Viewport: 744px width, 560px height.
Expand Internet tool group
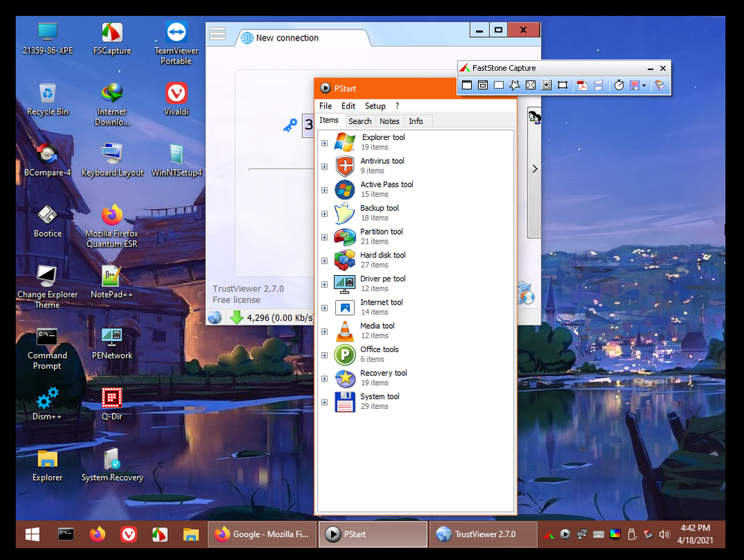pyautogui.click(x=325, y=308)
